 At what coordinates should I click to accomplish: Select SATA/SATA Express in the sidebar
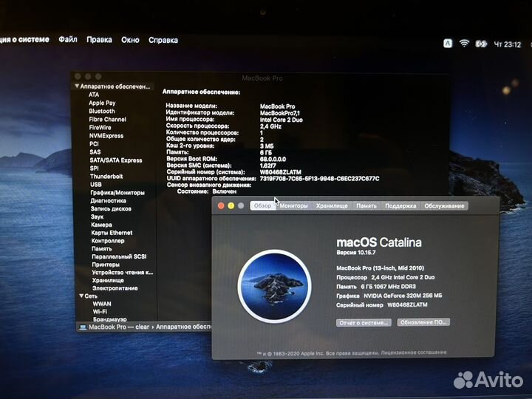pyautogui.click(x=116, y=160)
